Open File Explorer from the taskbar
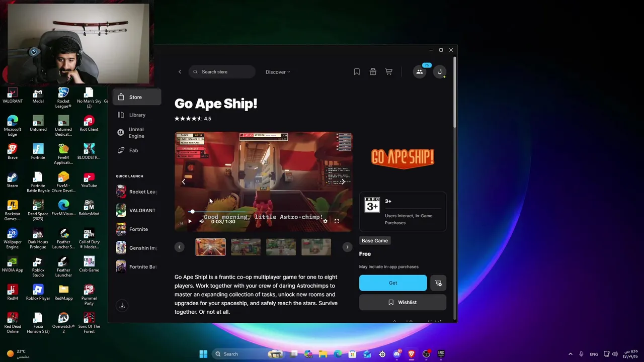 coord(323,354)
